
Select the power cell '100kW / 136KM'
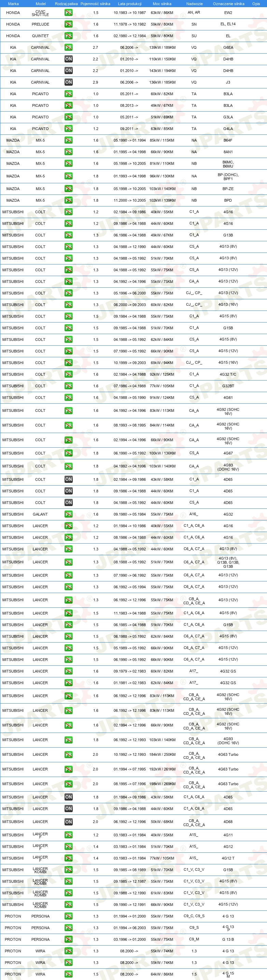point(162,453)
